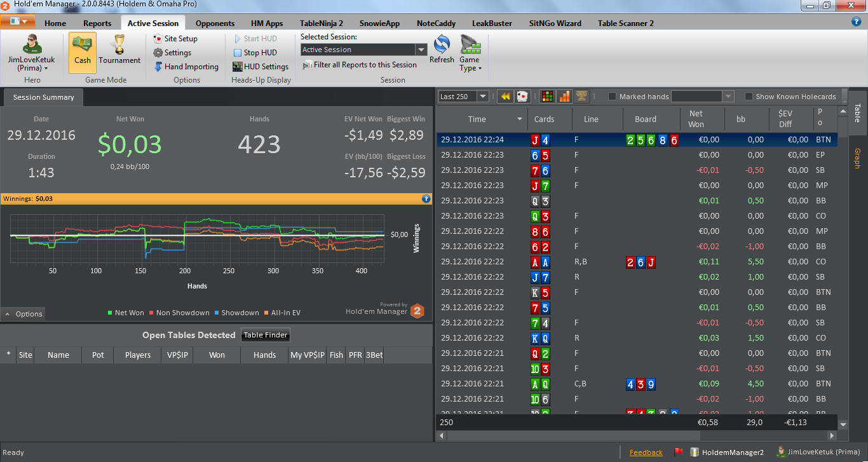Open the HM Apps tab
868x462 pixels.
(x=267, y=23)
